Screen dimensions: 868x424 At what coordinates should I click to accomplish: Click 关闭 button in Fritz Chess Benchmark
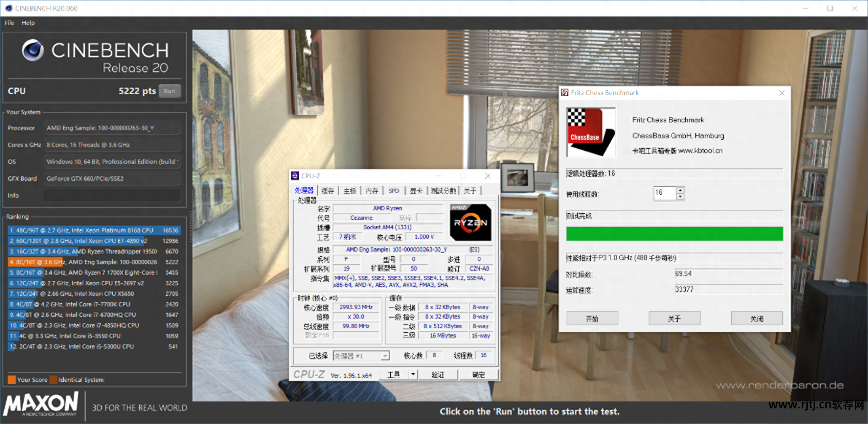click(757, 318)
